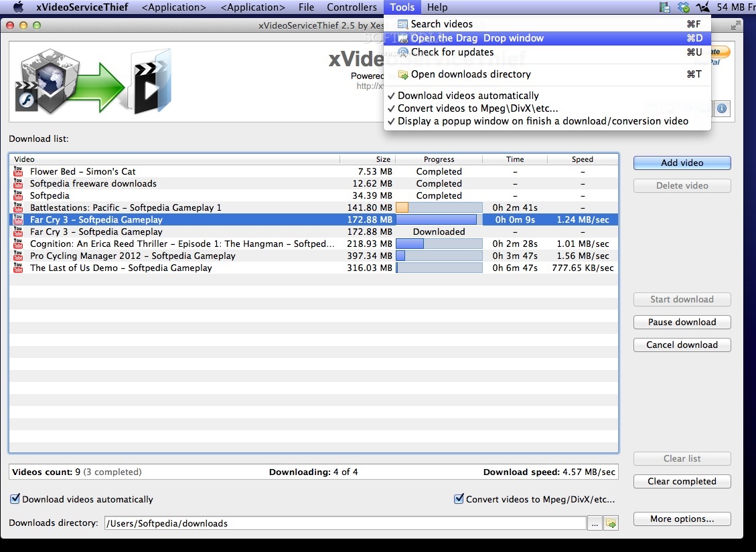This screenshot has height=552, width=756.
Task: Click the 34.39 MB size cell
Action: pos(372,195)
